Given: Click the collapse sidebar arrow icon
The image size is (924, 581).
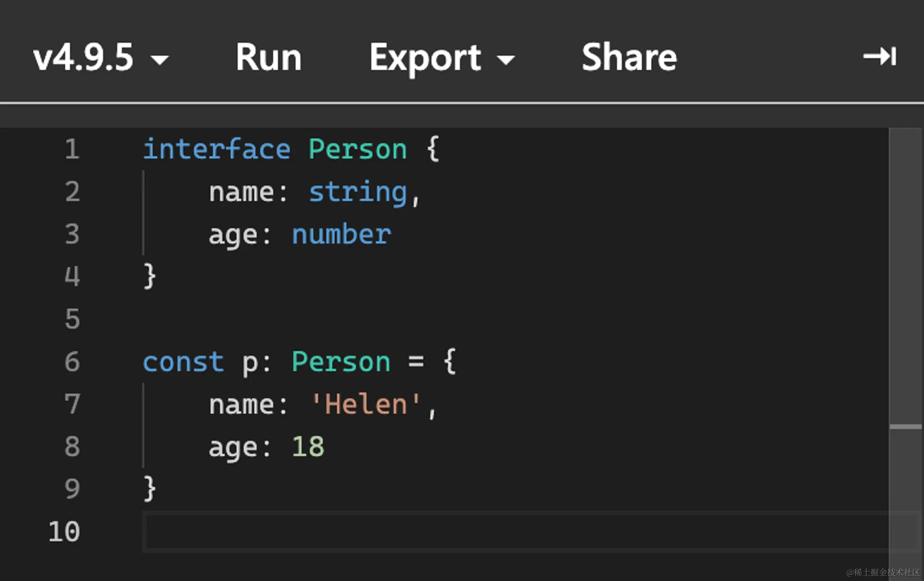Looking at the screenshot, I should pos(879,57).
